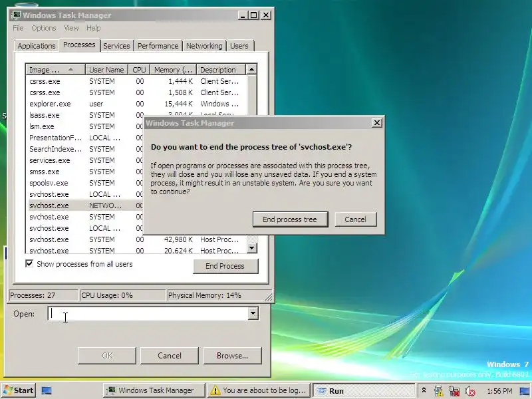Image resolution: width=532 pixels, height=399 pixels.
Task: Expand the Open dropdown in Run dialog
Action: pyautogui.click(x=253, y=313)
